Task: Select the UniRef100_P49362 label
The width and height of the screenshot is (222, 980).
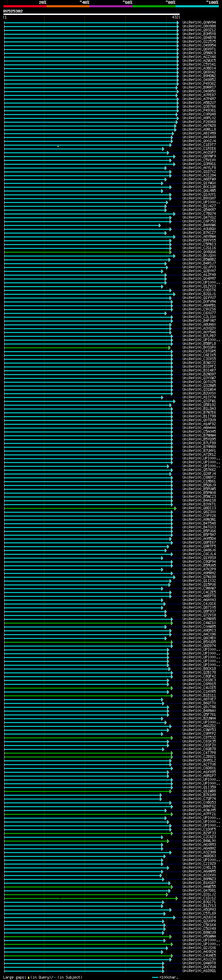Action: tap(199, 83)
